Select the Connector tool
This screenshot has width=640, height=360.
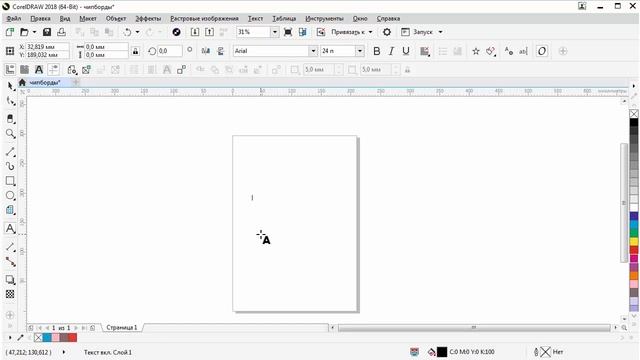tap(11, 262)
